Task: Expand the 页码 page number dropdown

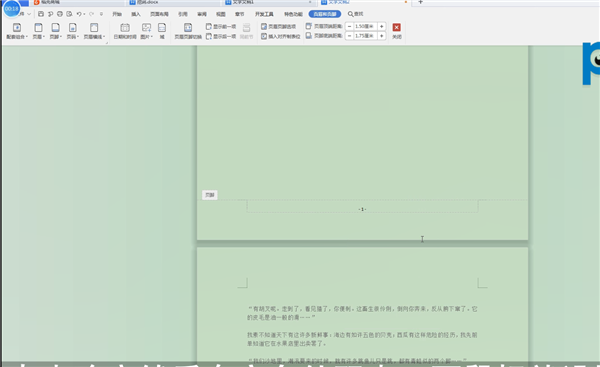Action: coord(73,31)
